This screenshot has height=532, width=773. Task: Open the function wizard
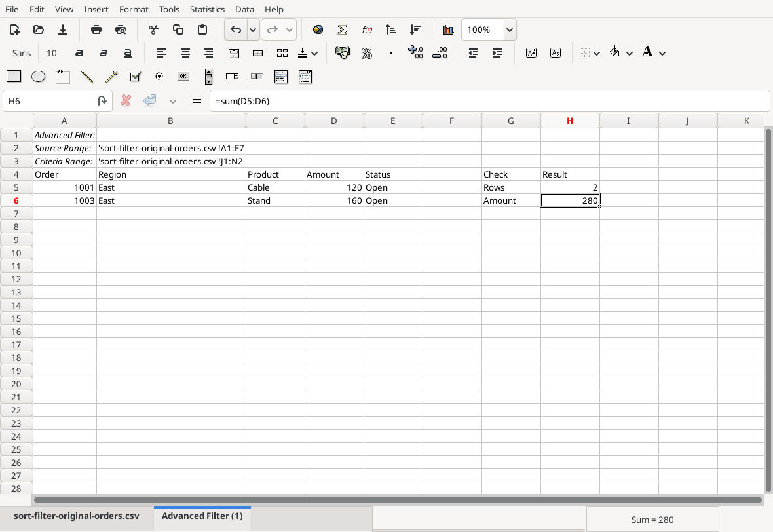366,29
